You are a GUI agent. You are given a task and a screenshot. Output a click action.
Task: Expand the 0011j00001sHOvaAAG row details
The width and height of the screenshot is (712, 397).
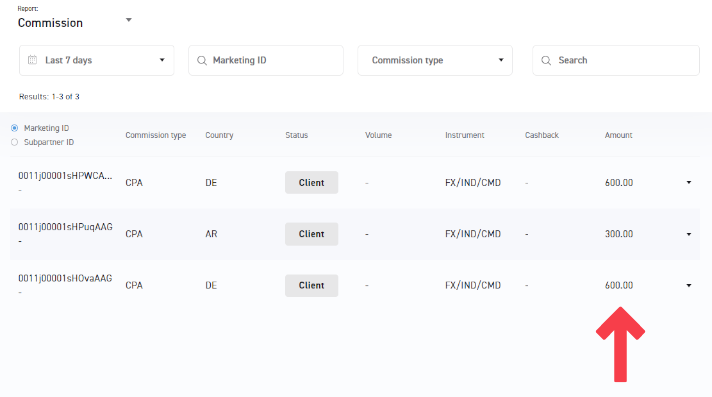point(689,285)
